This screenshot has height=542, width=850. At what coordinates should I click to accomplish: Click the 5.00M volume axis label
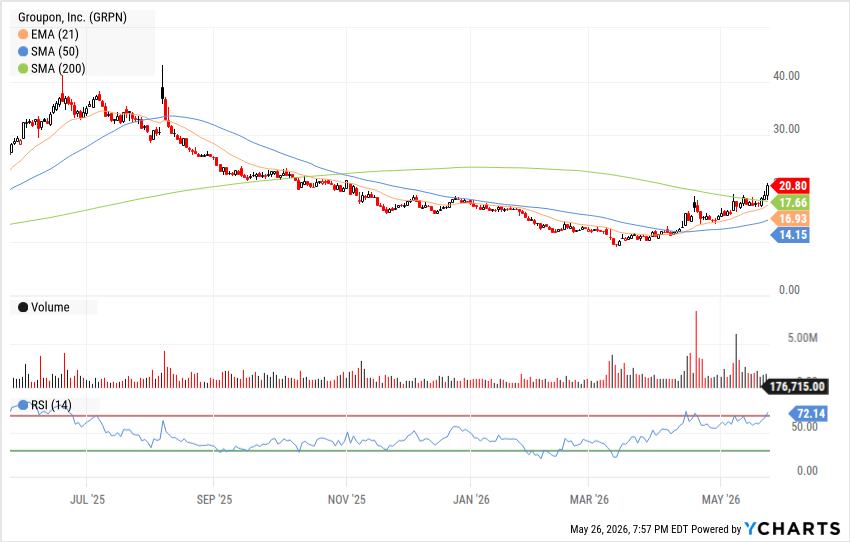click(x=802, y=338)
